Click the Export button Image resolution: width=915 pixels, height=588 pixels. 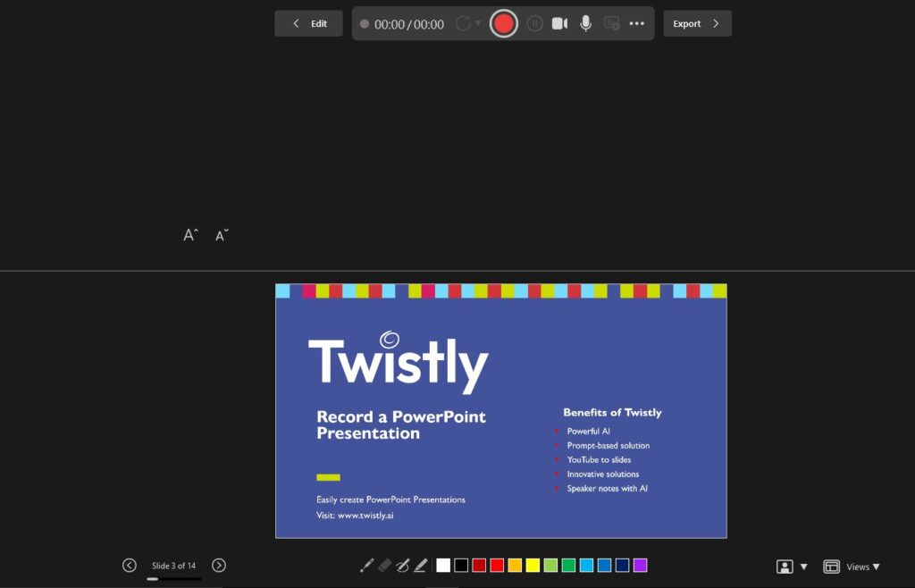697,24
